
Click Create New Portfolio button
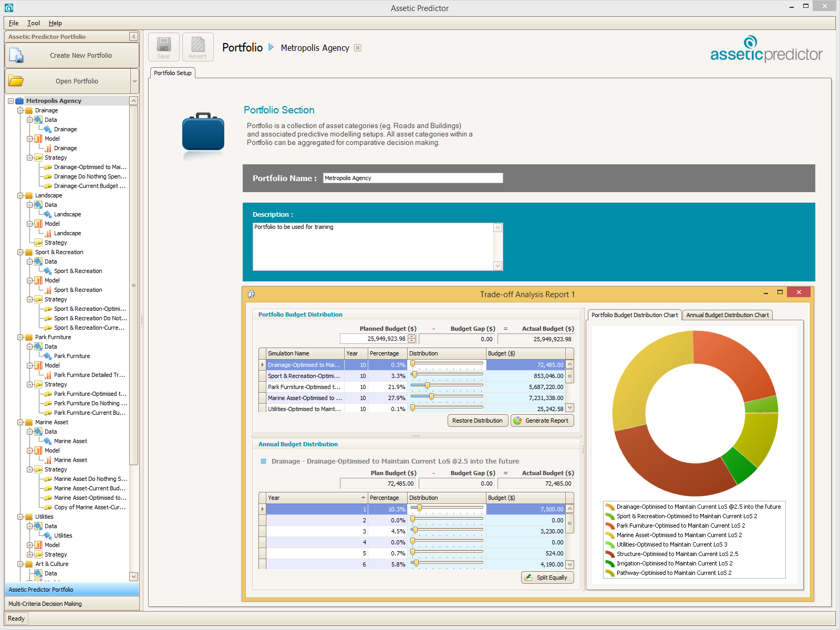(72, 55)
